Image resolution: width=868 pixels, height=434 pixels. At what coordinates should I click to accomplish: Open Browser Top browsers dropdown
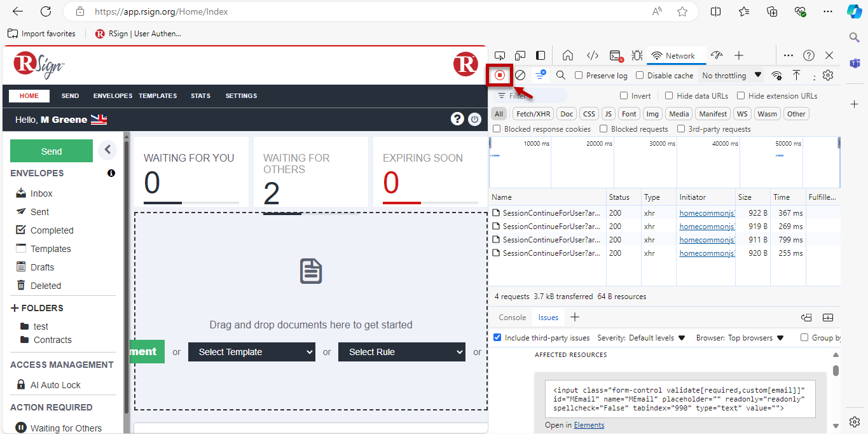(756, 338)
